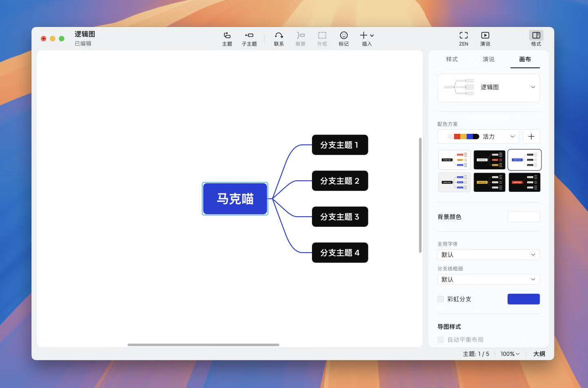Add a custom color scheme with plus button
The height and width of the screenshot is (388, 588).
tap(531, 136)
